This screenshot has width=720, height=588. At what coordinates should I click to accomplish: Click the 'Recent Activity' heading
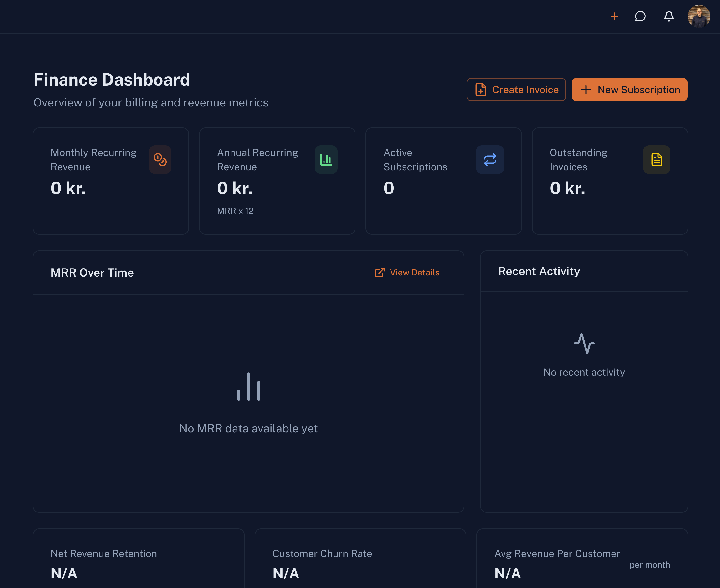coord(539,271)
